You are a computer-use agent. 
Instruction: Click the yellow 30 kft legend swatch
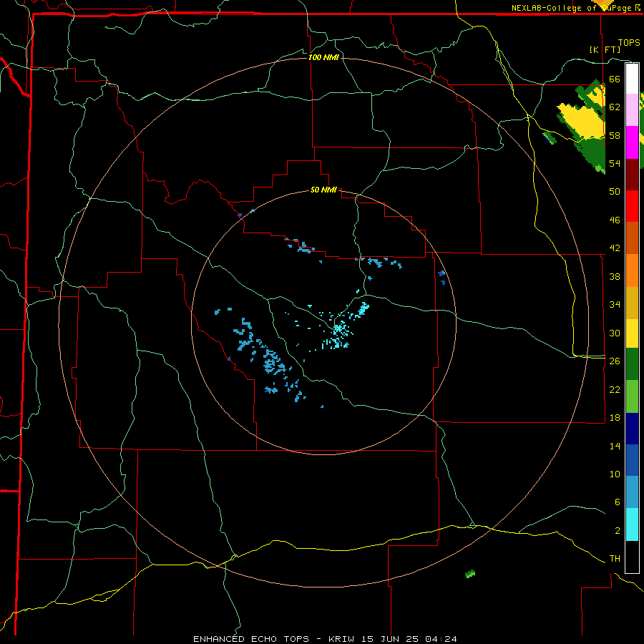click(632, 333)
